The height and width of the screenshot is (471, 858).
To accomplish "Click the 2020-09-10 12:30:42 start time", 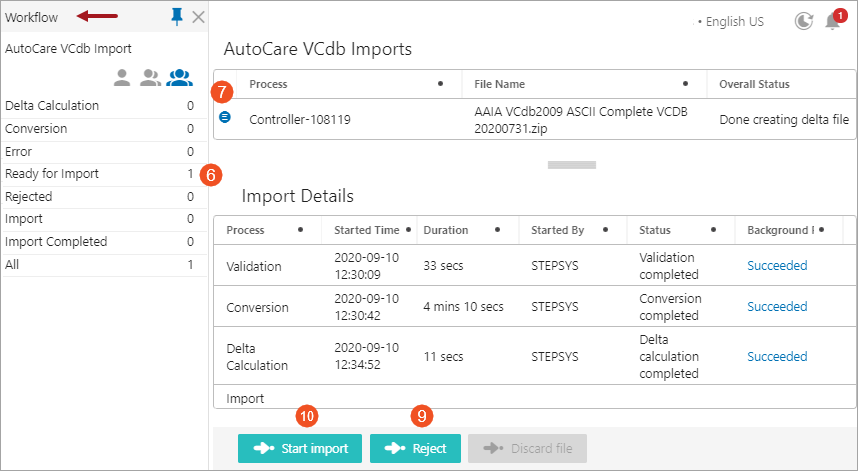I will pos(367,307).
